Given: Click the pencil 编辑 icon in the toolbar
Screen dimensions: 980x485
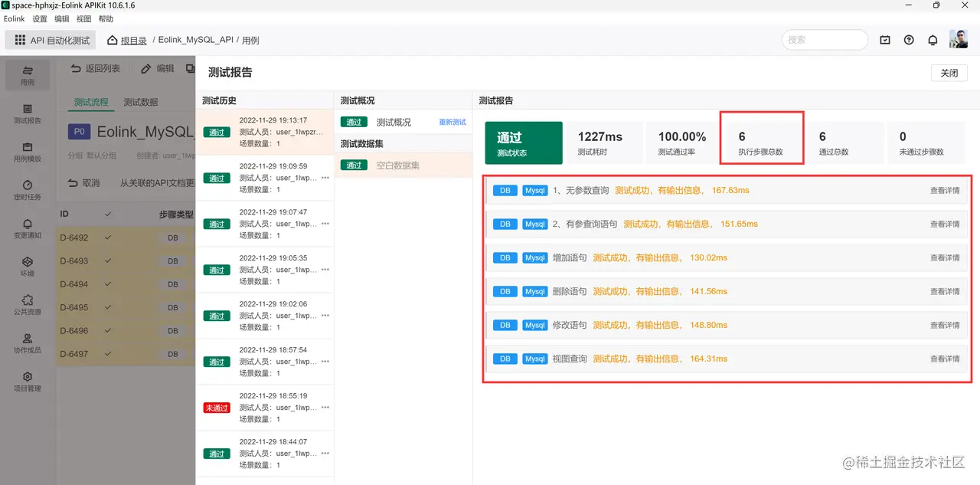Looking at the screenshot, I should [x=145, y=68].
